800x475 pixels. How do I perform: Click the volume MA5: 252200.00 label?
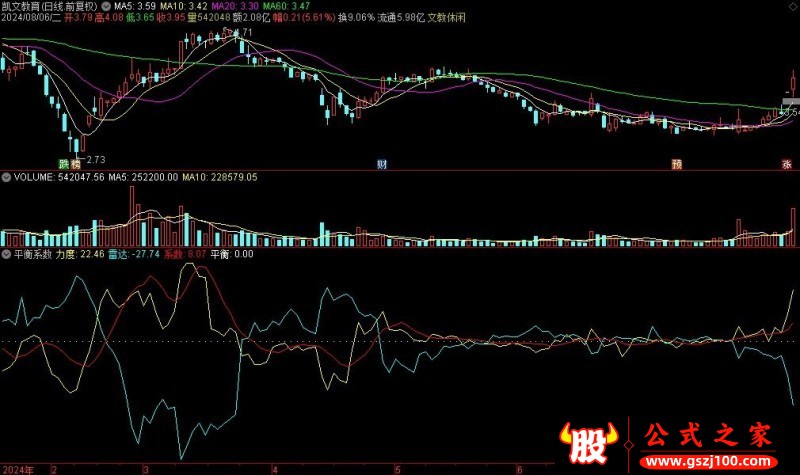pos(143,178)
